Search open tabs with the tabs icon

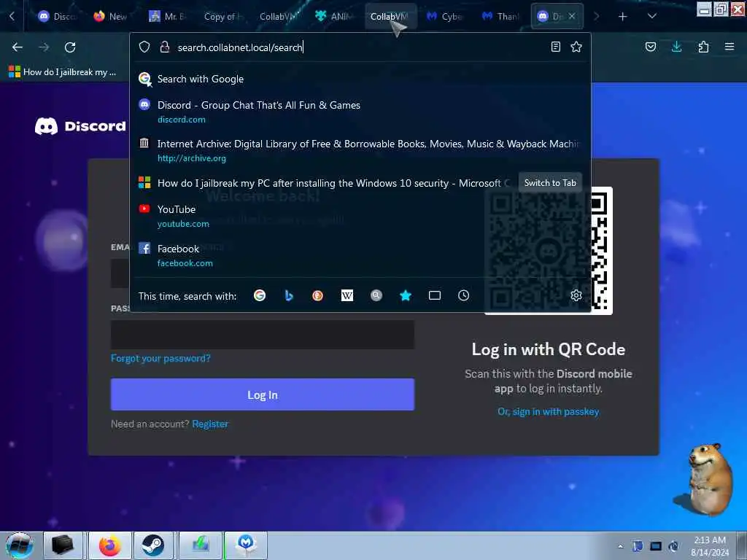pos(435,296)
